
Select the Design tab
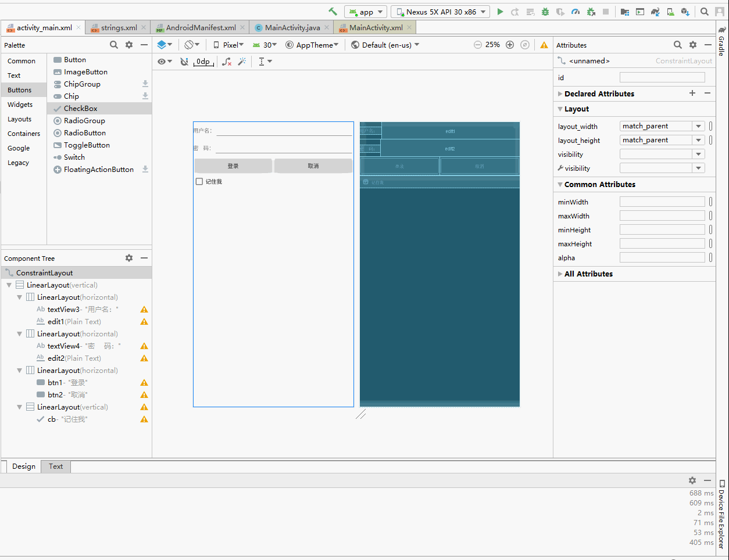coord(24,466)
